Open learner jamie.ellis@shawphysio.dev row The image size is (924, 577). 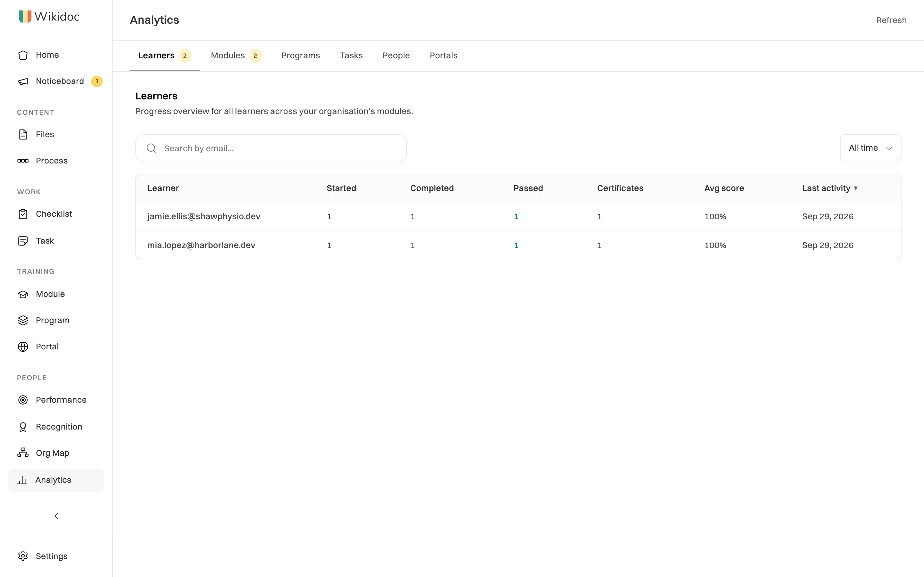(518, 217)
